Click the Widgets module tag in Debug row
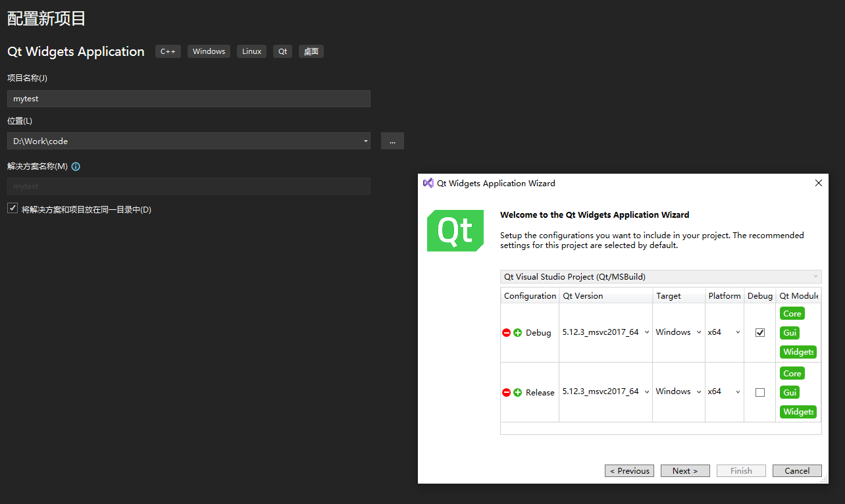Viewport: 845px width, 504px height. pyautogui.click(x=798, y=352)
